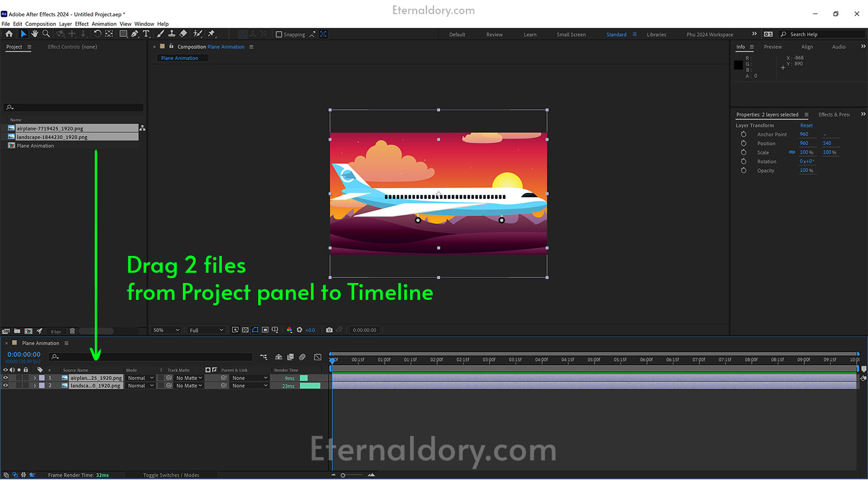Switch to the Effect Controls tab
The height and width of the screenshot is (488, 868).
coord(72,47)
